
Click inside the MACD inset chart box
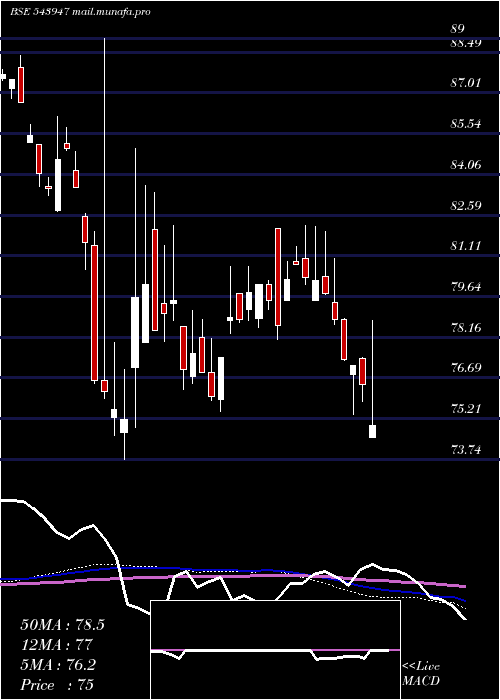pos(275,650)
